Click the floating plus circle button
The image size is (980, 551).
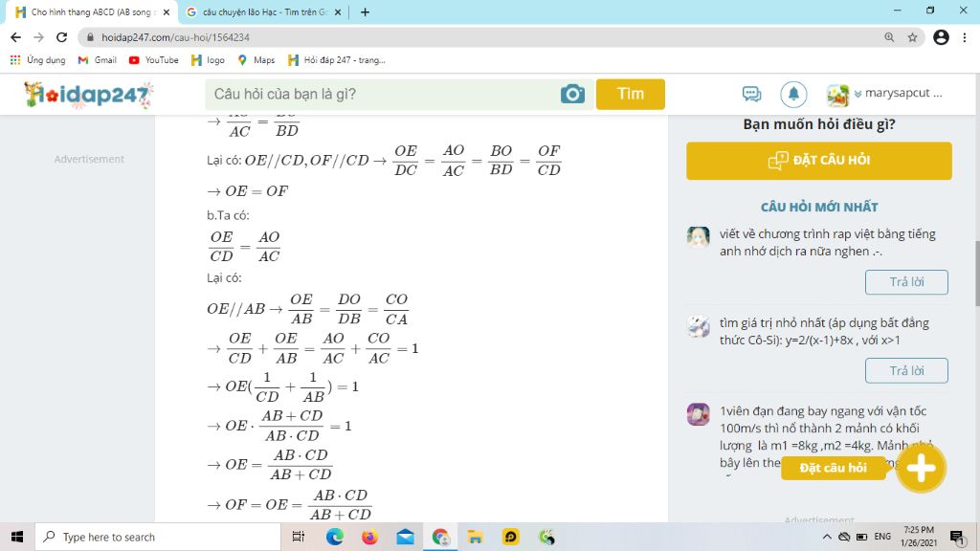pos(921,468)
